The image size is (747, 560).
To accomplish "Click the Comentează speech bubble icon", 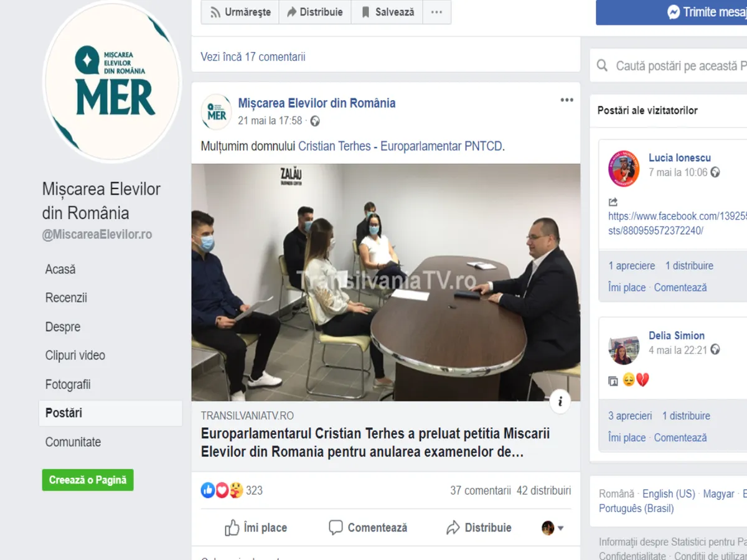I will pyautogui.click(x=336, y=528).
